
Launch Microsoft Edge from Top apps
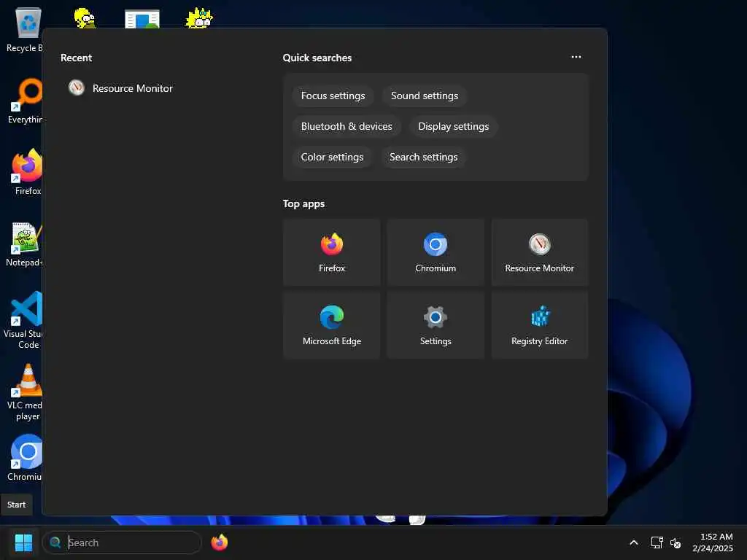point(332,325)
